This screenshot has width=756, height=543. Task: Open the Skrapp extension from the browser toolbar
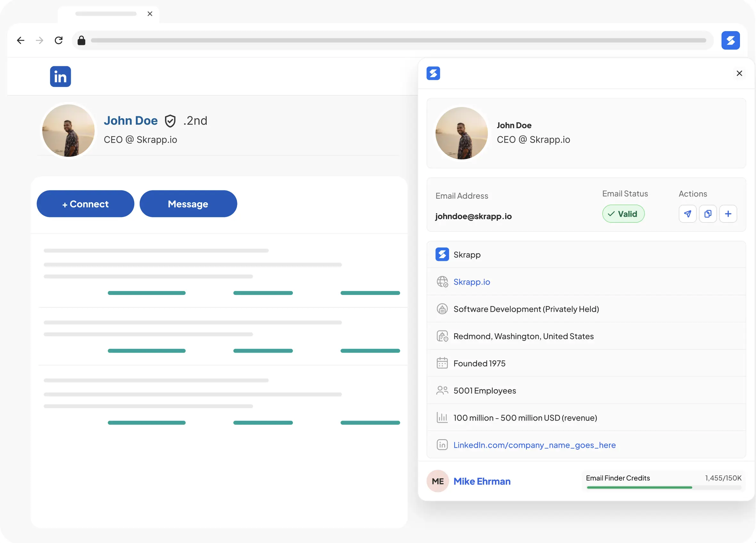click(x=730, y=40)
